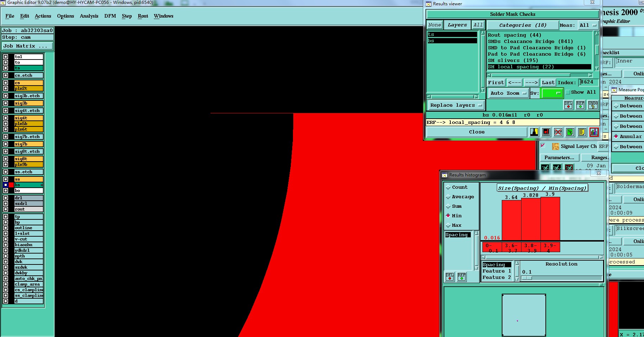This screenshot has width=644, height=337.
Task: Click right arrow of histogram horizontal scrollbar
Action: click(x=601, y=257)
